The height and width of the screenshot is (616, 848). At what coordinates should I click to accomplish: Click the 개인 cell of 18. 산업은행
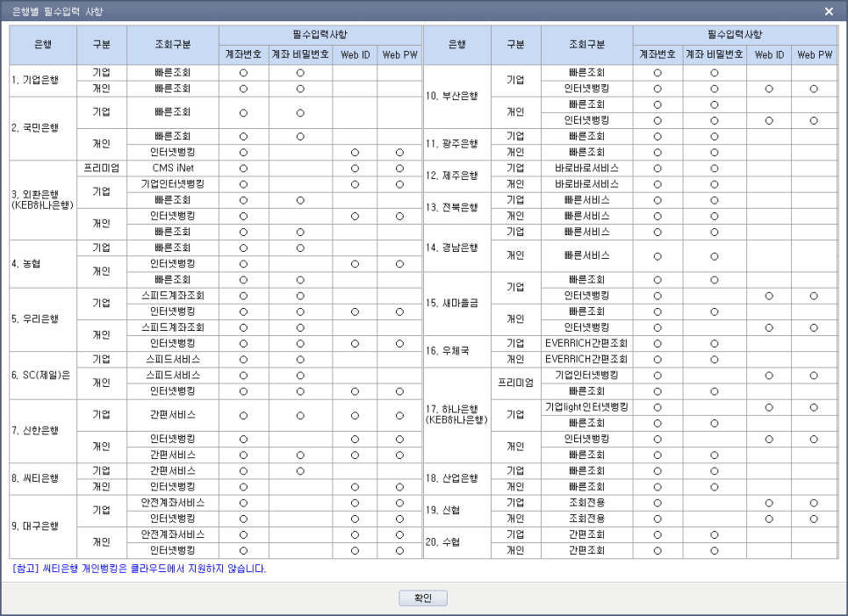pos(516,487)
